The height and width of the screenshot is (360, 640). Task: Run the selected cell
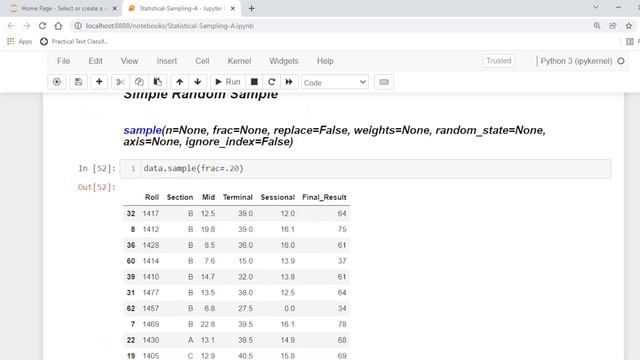point(227,82)
